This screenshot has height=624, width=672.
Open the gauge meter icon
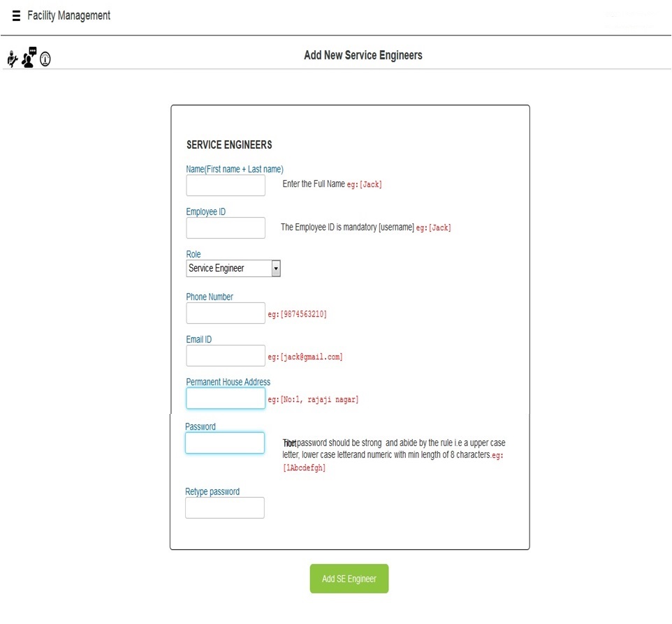[45, 60]
